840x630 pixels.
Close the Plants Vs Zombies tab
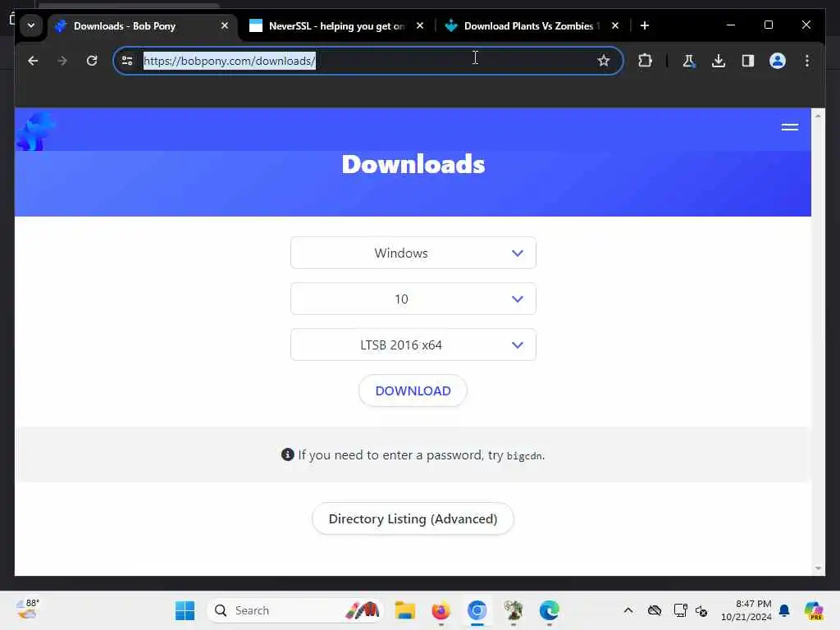(x=615, y=25)
